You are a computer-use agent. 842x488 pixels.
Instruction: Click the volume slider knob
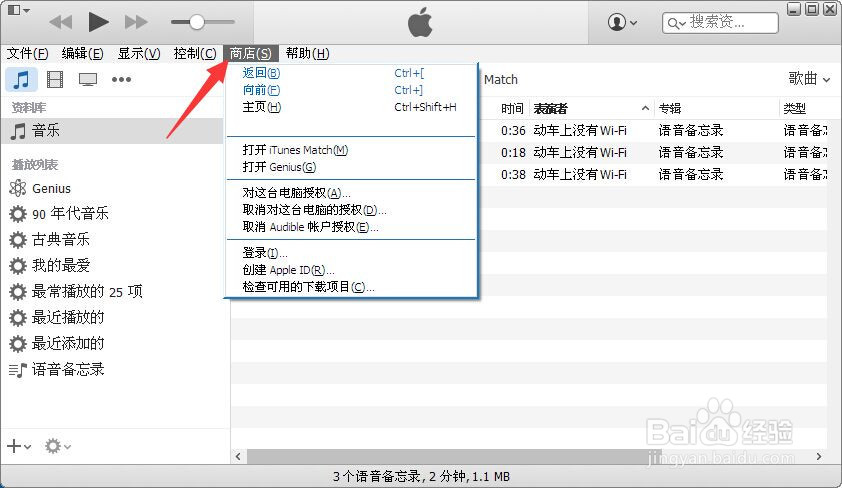(197, 22)
